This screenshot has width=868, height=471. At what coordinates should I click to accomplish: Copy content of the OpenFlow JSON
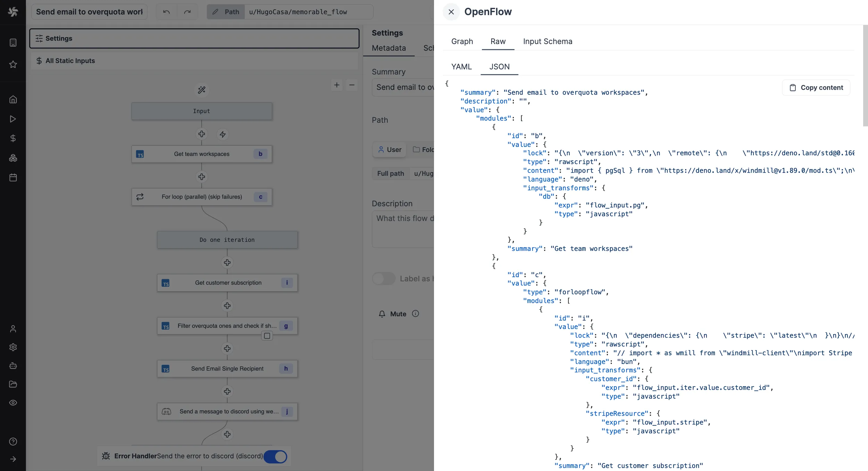tap(816, 88)
